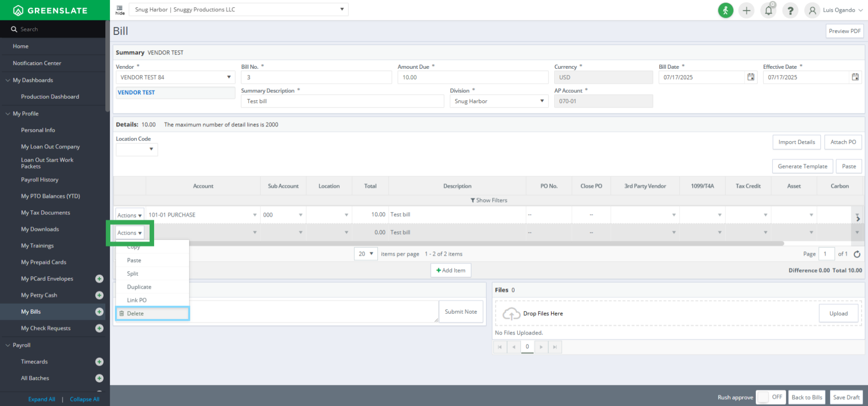The height and width of the screenshot is (406, 868).
Task: Click plus icon next to My Petty Cash
Action: point(99,295)
